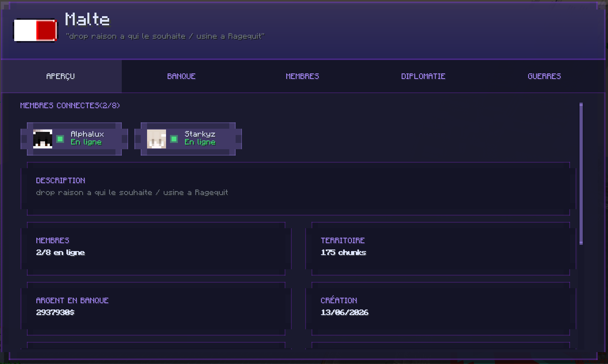
Task: Click Starkyz's green online status indicator
Action: pyautogui.click(x=174, y=139)
